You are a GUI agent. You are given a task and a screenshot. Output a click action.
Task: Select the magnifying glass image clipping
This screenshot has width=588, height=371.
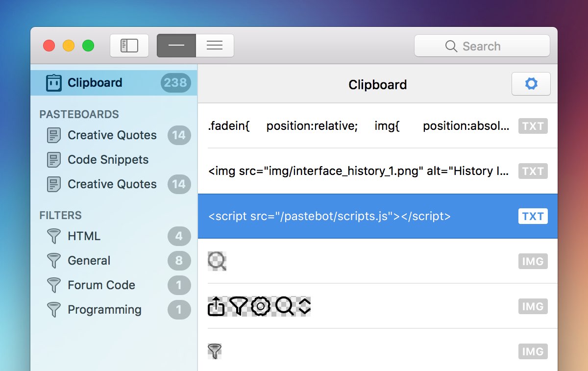[x=217, y=261]
